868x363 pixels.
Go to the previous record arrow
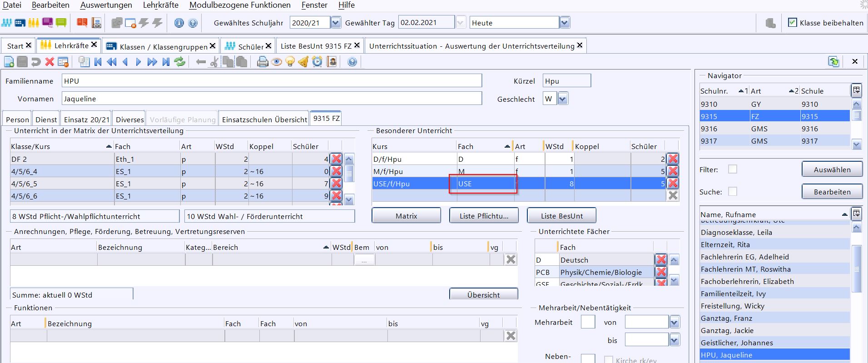(125, 62)
